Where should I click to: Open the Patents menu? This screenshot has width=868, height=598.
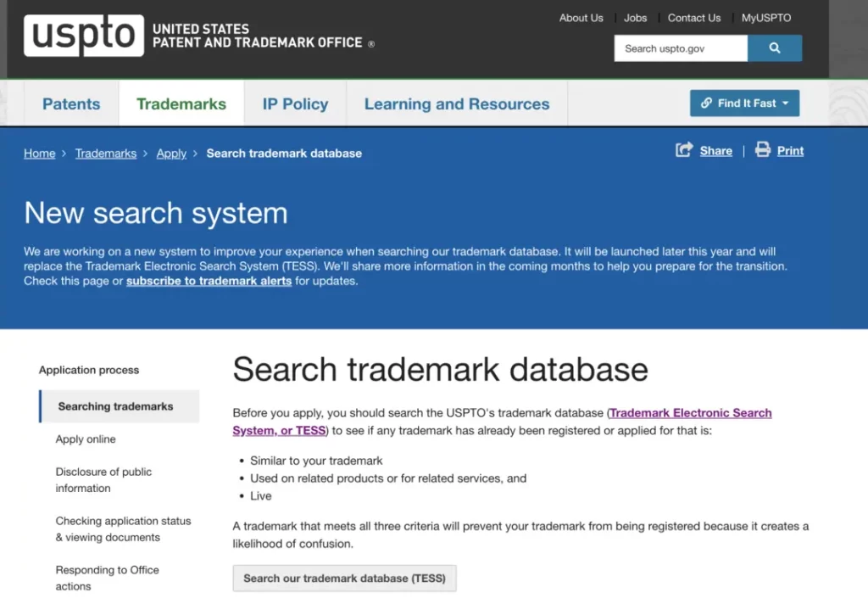71,103
